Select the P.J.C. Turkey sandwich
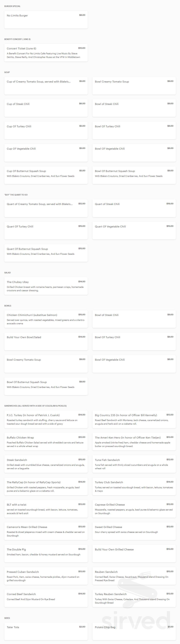The image size is (180, 644). tap(46, 419)
